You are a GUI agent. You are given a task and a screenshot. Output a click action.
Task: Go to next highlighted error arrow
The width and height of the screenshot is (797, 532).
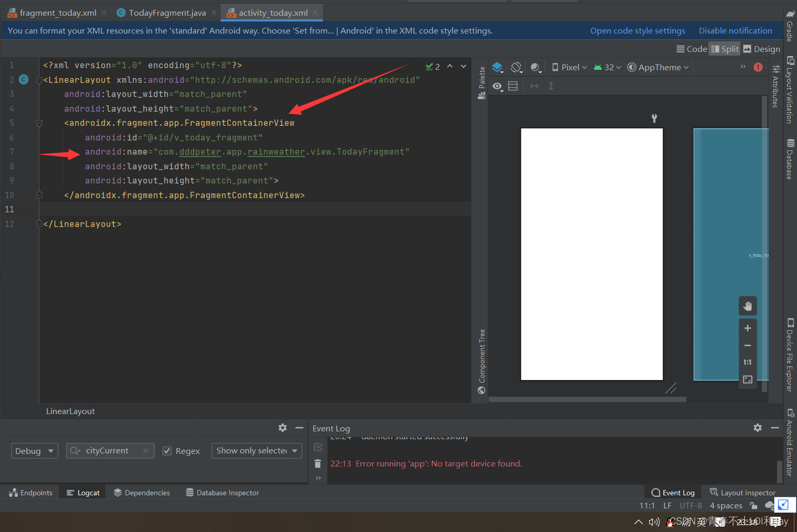[464, 66]
